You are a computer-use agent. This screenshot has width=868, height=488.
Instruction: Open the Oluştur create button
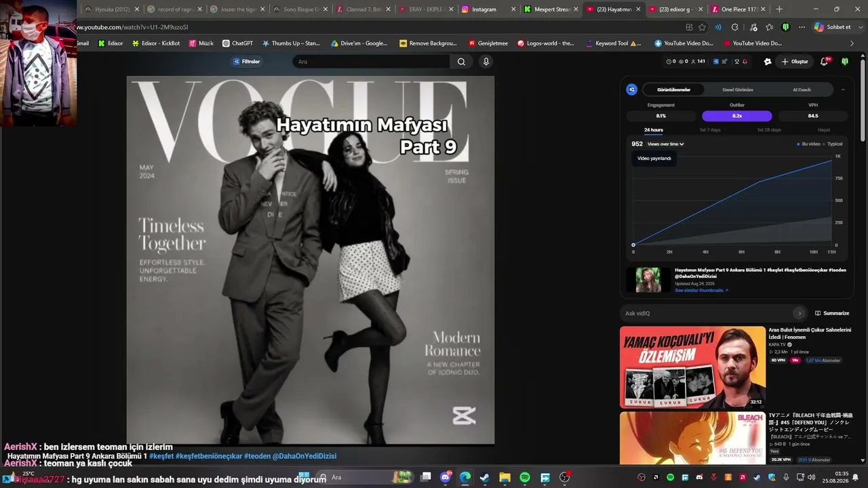point(795,62)
